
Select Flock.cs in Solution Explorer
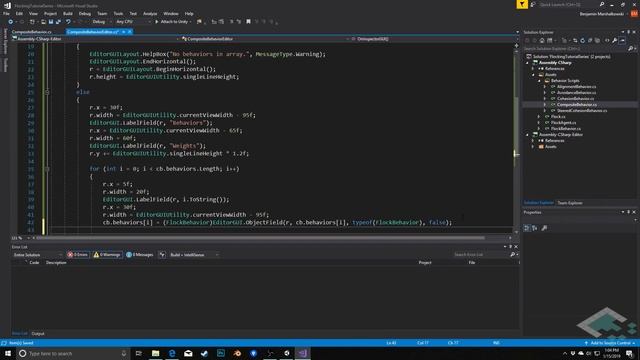click(558, 117)
